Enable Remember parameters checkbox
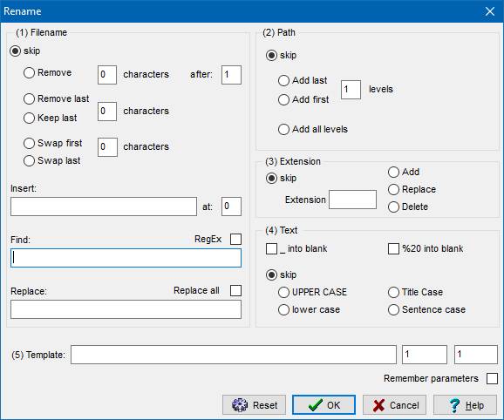 (492, 378)
